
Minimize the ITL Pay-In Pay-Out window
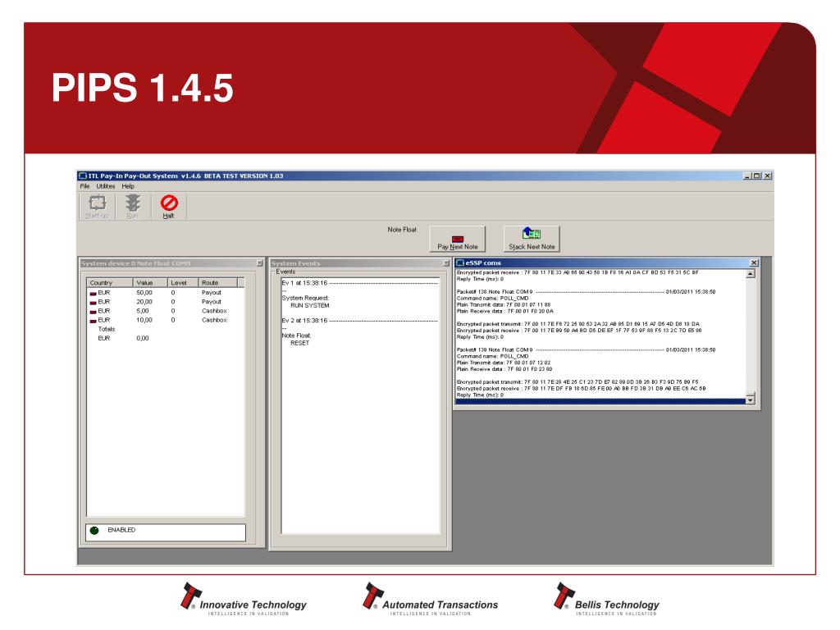746,176
